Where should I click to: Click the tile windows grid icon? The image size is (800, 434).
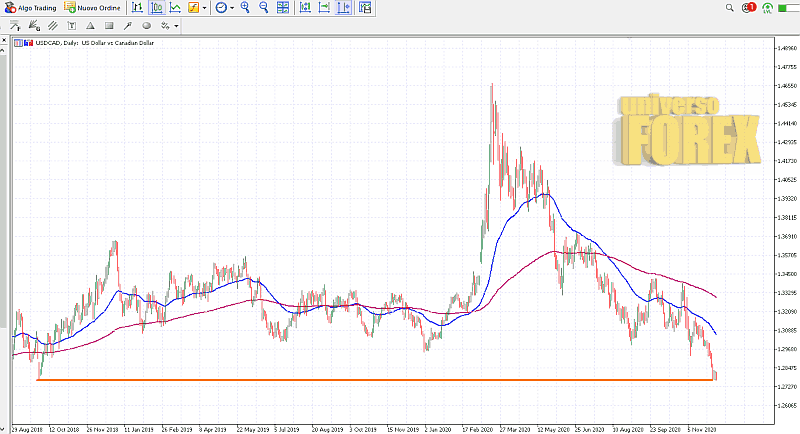(282, 7)
